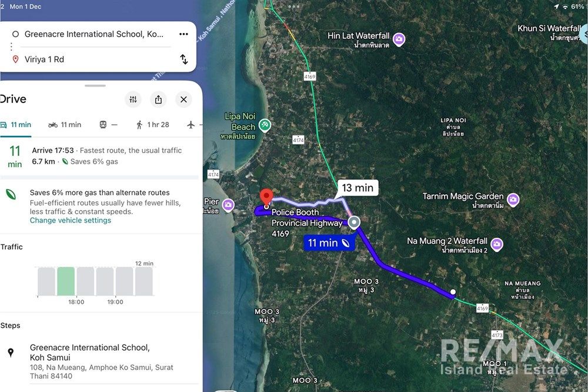This screenshot has height=392, width=588.
Task: Open the three-dots options menu
Action: pos(183,34)
